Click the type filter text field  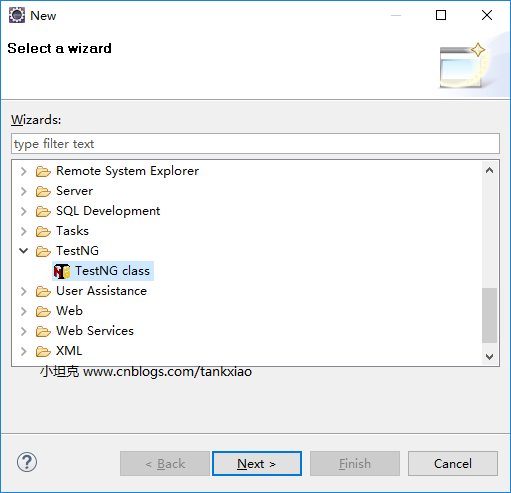(x=255, y=144)
